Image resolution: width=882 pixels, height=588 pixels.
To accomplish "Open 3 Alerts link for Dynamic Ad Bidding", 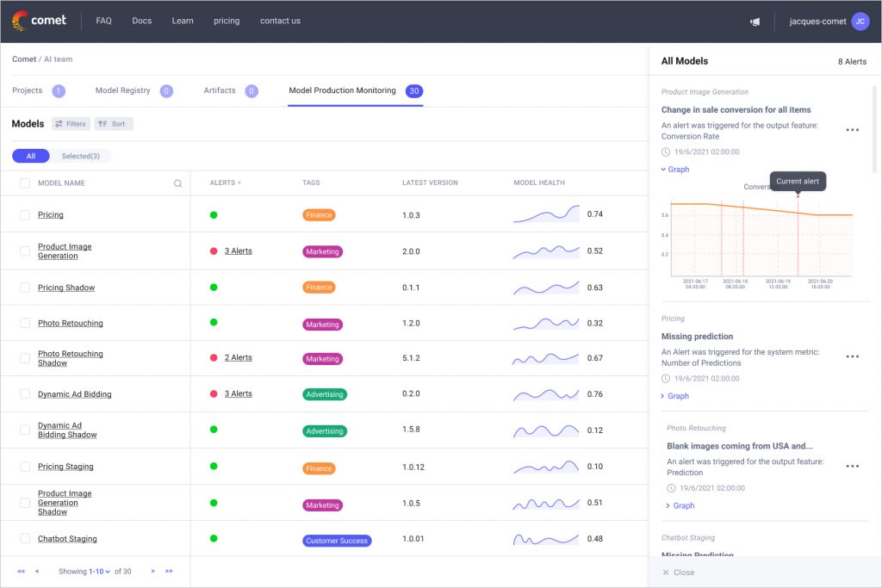I will pos(238,394).
